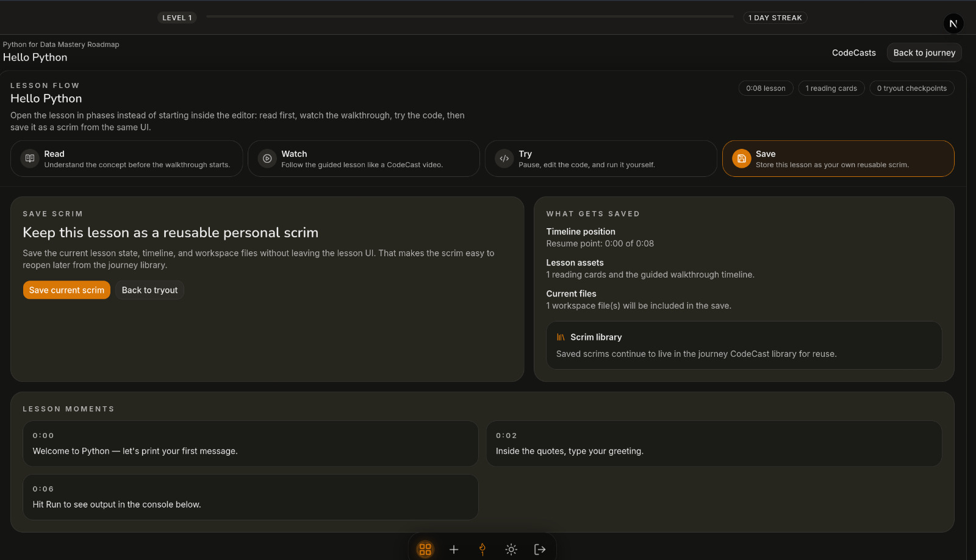Viewport: 976px width, 560px height.
Task: Open the CodeCasts link
Action: [854, 52]
